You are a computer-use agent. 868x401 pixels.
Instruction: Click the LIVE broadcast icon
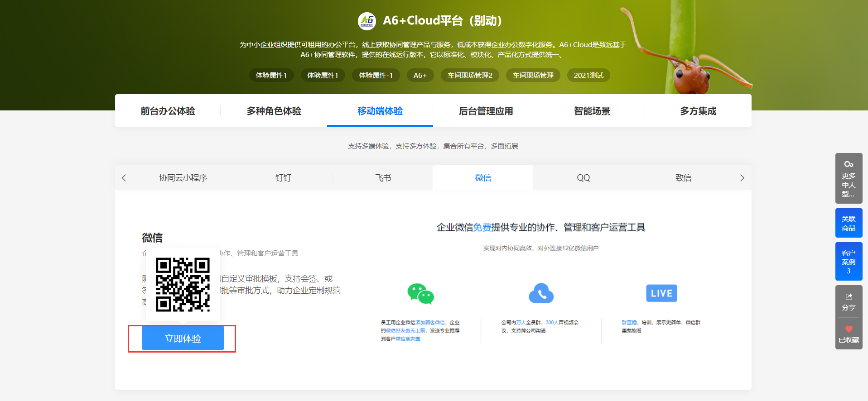(661, 293)
